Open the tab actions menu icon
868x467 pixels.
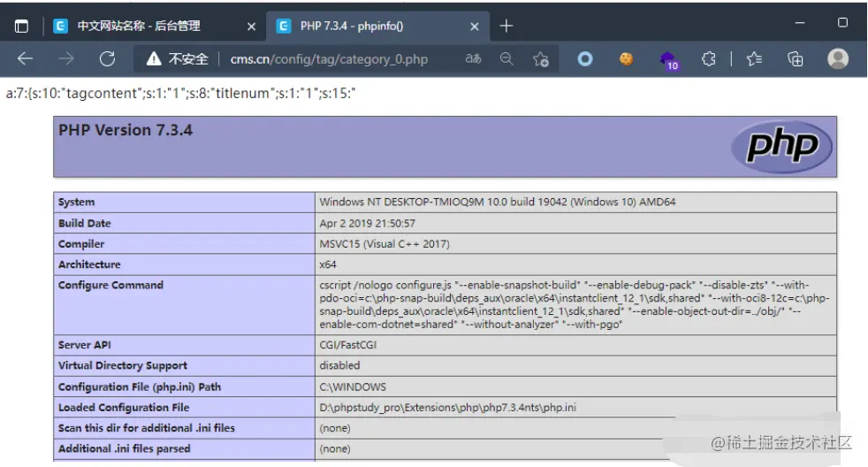tap(21, 26)
